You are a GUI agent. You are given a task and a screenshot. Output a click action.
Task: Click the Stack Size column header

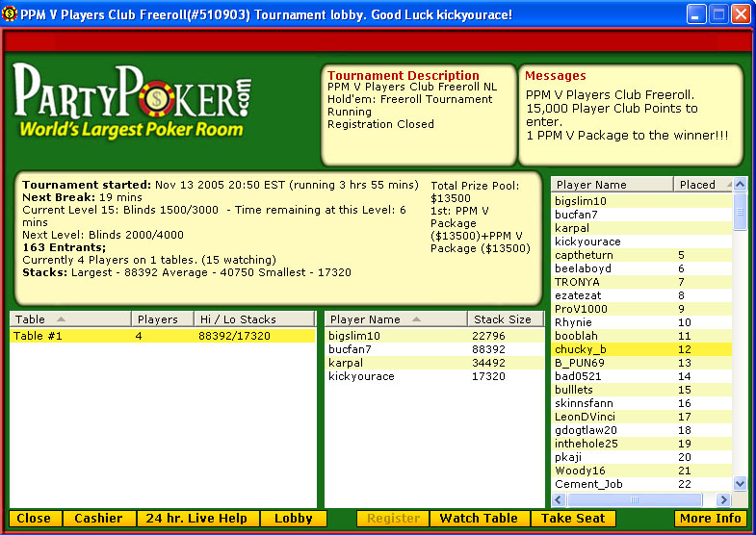coord(505,319)
